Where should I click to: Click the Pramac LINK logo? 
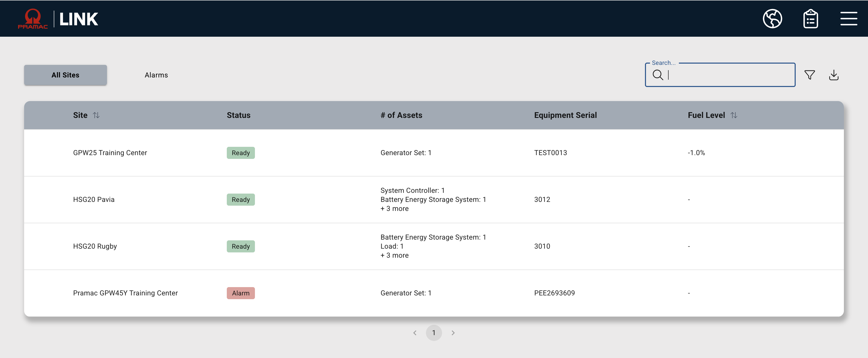pos(58,19)
